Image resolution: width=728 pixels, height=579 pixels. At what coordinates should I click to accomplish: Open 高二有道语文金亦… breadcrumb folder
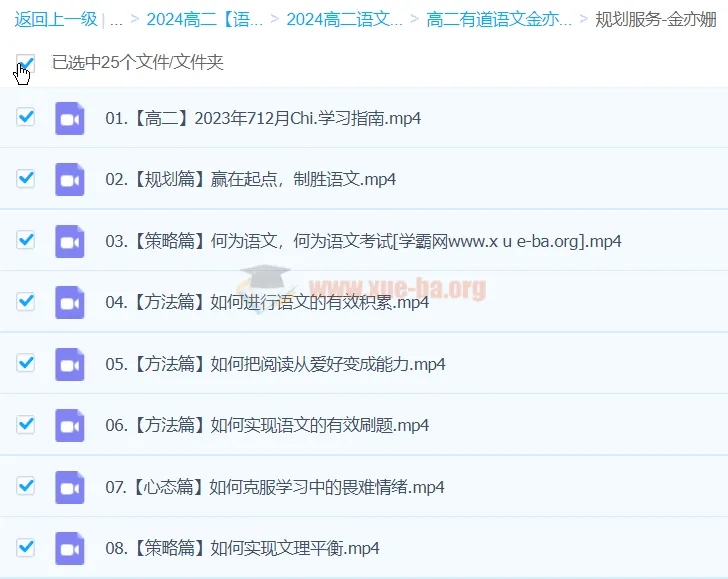click(x=499, y=19)
